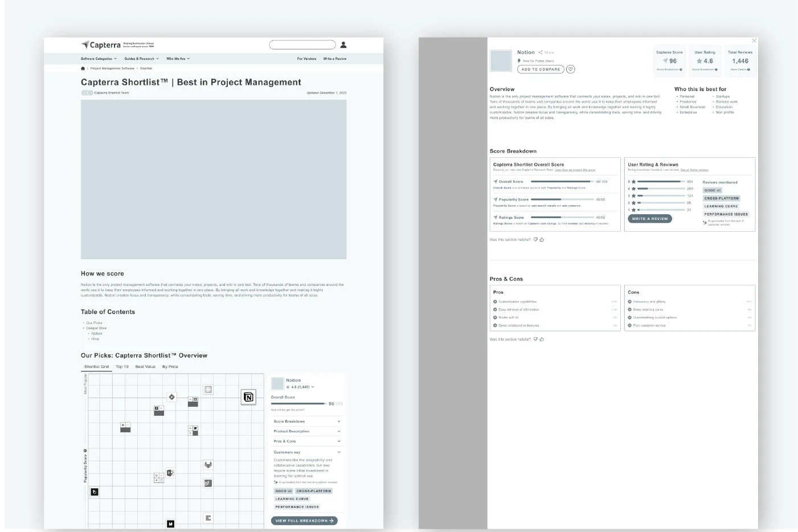Open the Project Management Software breadcrumb link
Image resolution: width=798 pixels, height=532 pixels.
112,68
